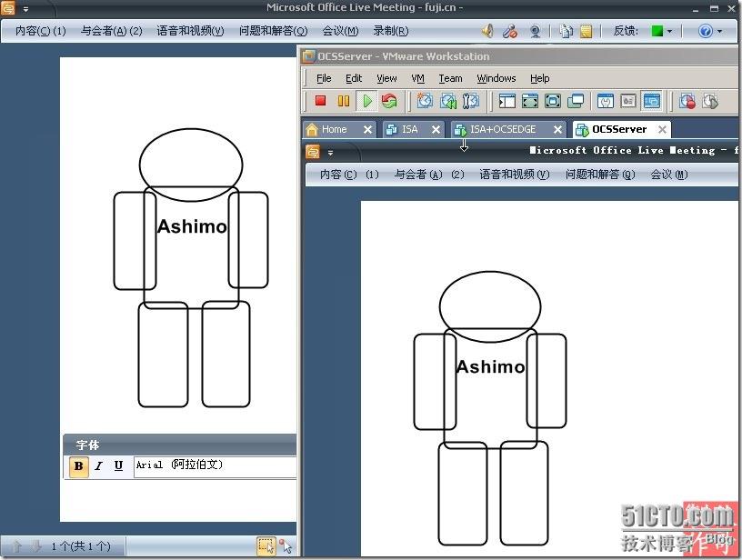Open the 会议(M) menu in outer Live Meeting
The width and height of the screenshot is (742, 560).
pyautogui.click(x=340, y=31)
